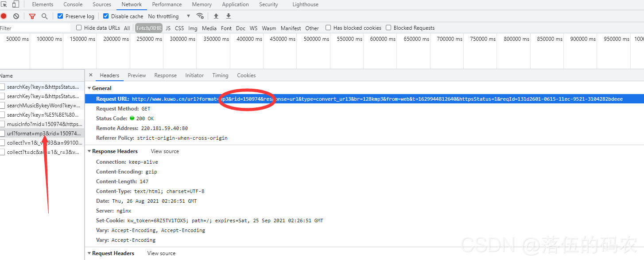Clear the network log
644x260 pixels.
coord(16,16)
